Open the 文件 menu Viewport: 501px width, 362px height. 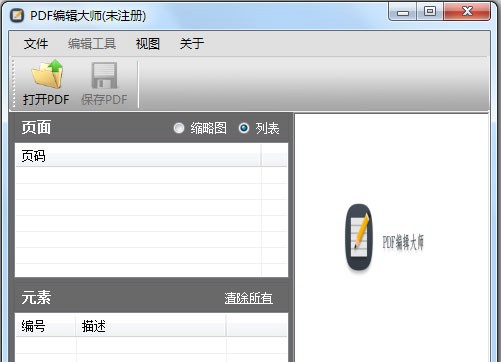36,44
